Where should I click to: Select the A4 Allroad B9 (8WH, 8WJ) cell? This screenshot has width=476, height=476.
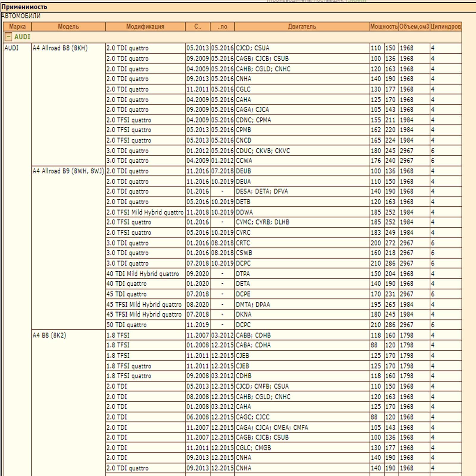68,171
